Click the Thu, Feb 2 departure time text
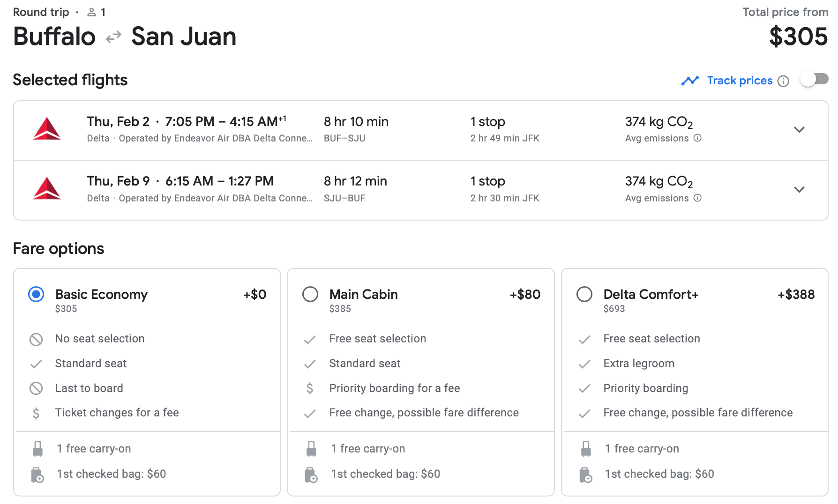Viewport: 838px width, 504px height. [187, 121]
